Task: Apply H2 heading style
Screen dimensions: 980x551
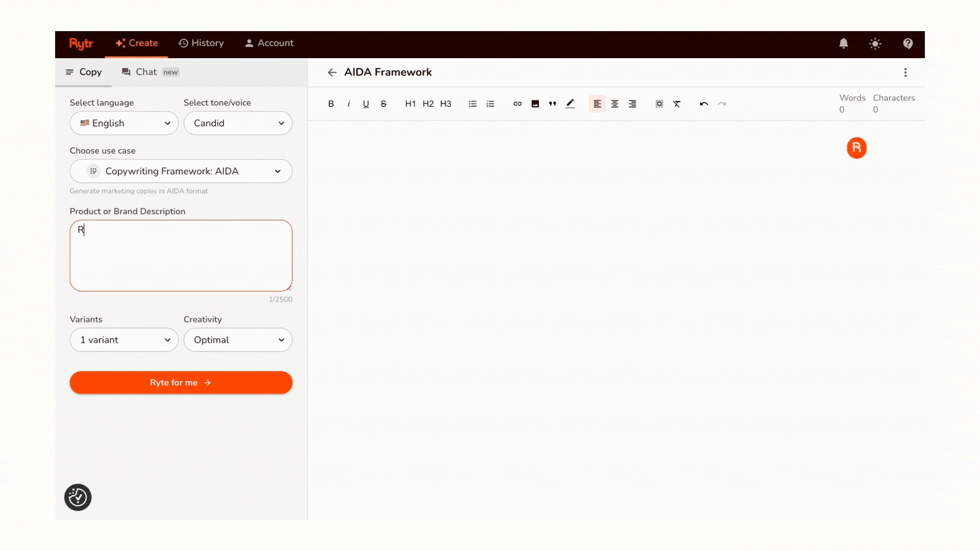Action: (428, 104)
